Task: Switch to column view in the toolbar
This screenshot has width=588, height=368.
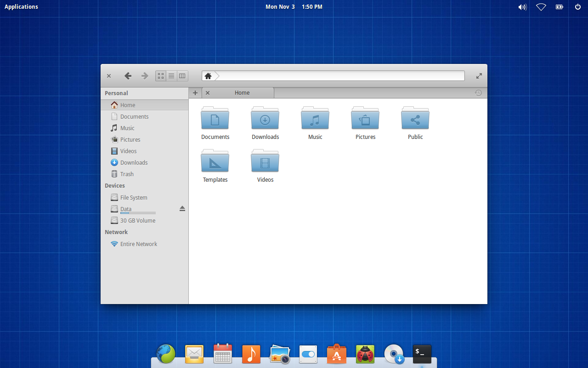Action: coord(182,75)
